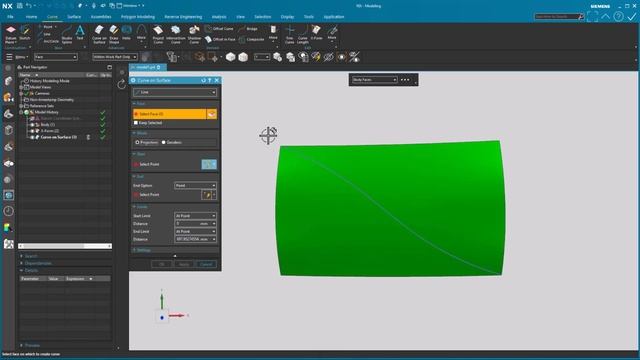640x360 pixels.
Task: Click the start Distance input field
Action: pos(196,224)
